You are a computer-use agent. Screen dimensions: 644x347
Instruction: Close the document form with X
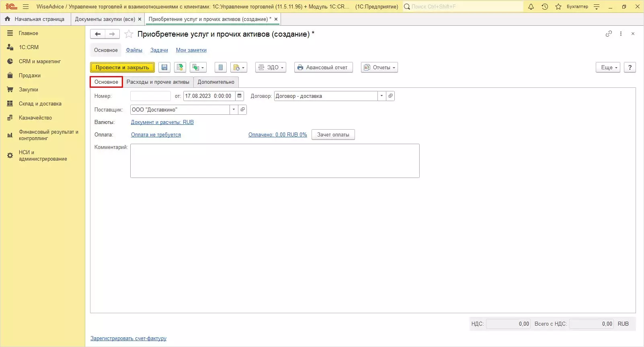tap(633, 34)
